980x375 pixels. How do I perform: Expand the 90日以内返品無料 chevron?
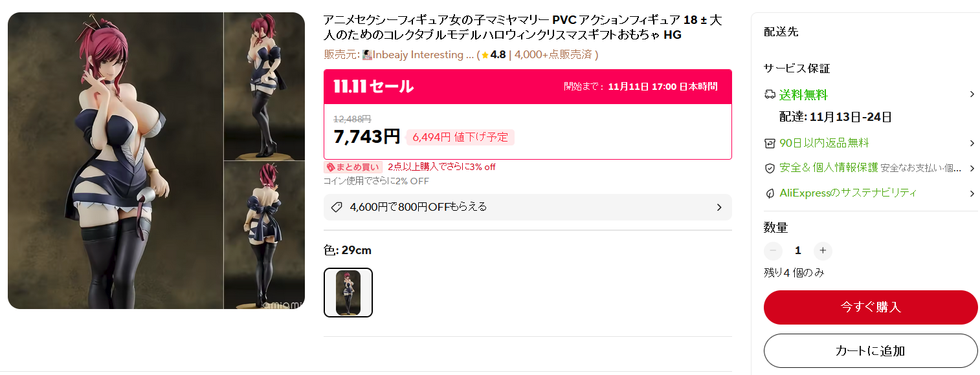click(972, 143)
